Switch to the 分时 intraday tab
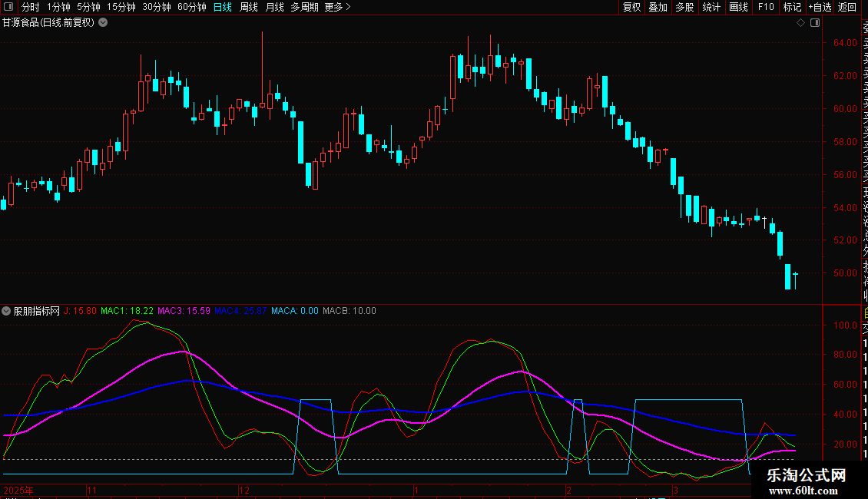Viewport: 868px width, 499px height. pos(31,7)
